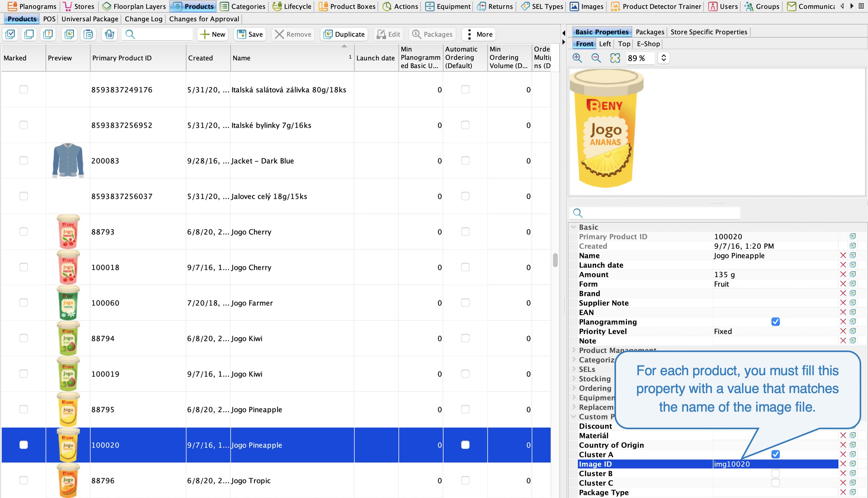Screen dimensions: 868x498
Task: Click copy icon beside Primary Product ID
Action: [x=853, y=236]
